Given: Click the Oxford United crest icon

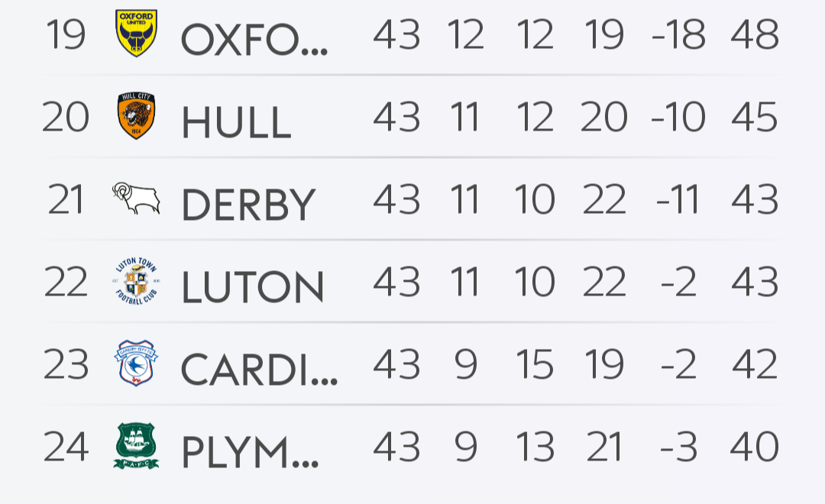Looking at the screenshot, I should click(136, 33).
